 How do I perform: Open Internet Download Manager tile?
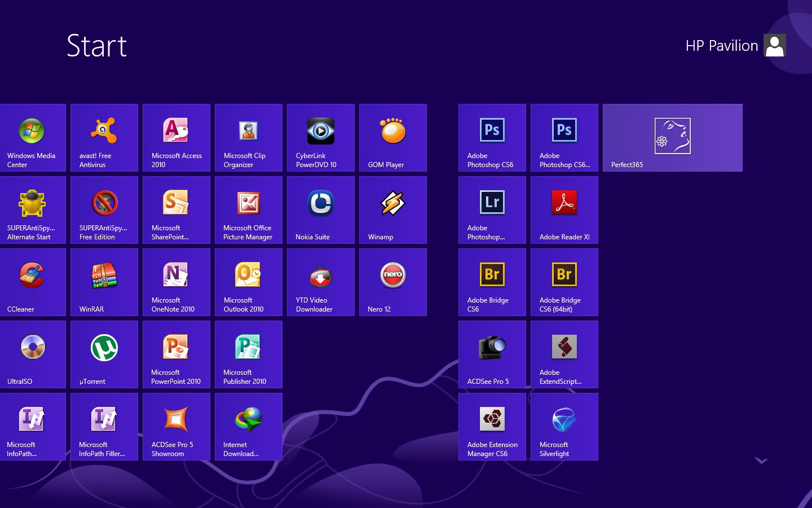249,427
